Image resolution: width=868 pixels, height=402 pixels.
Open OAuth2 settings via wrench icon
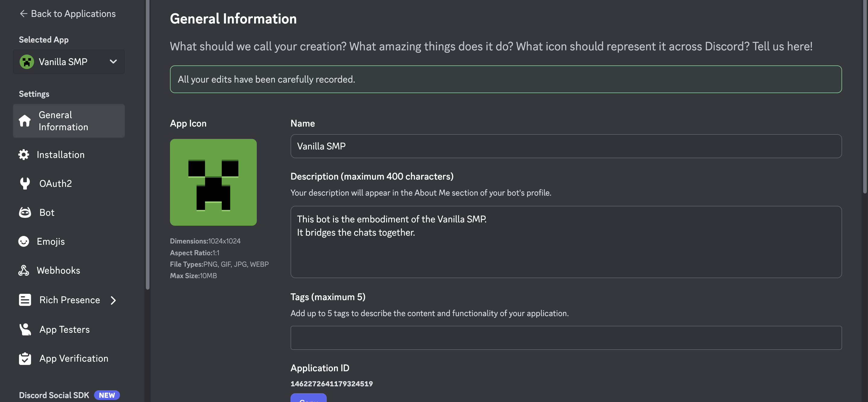click(x=25, y=183)
